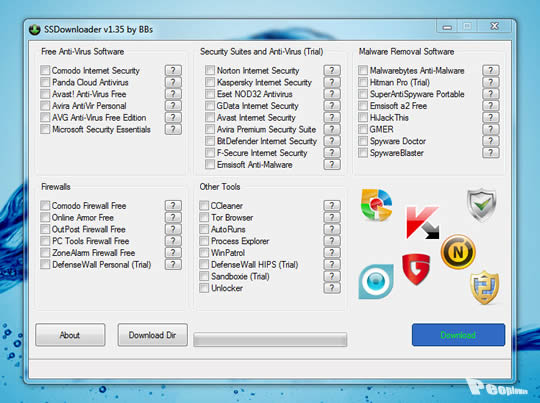Tick OutPost Firewall Free checkbox
This screenshot has width=540, height=403.
(45, 229)
